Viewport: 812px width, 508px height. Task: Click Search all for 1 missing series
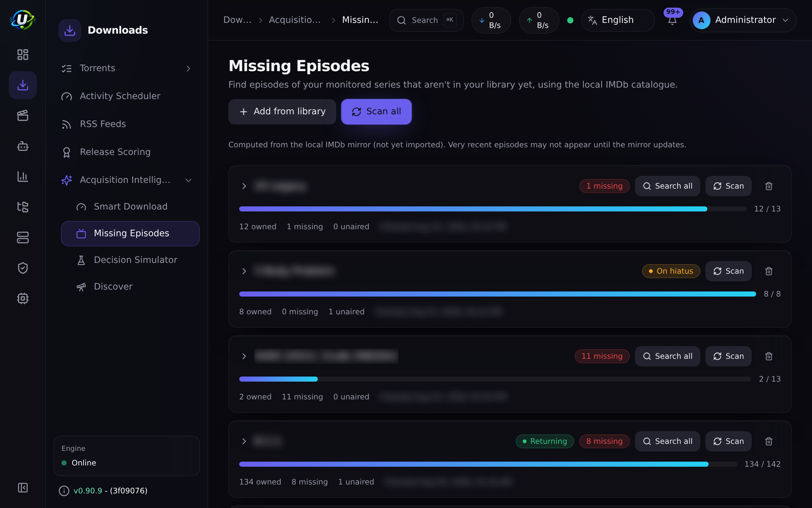click(x=667, y=186)
